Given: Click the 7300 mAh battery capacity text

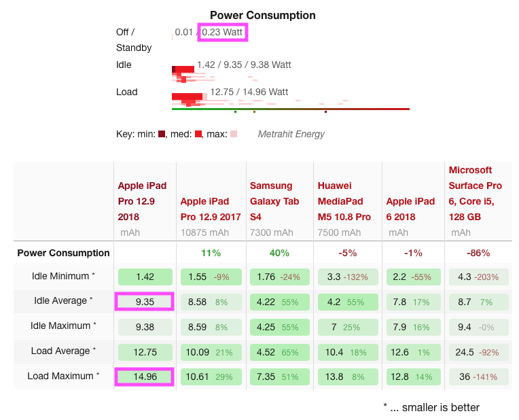Looking at the screenshot, I should [x=272, y=232].
